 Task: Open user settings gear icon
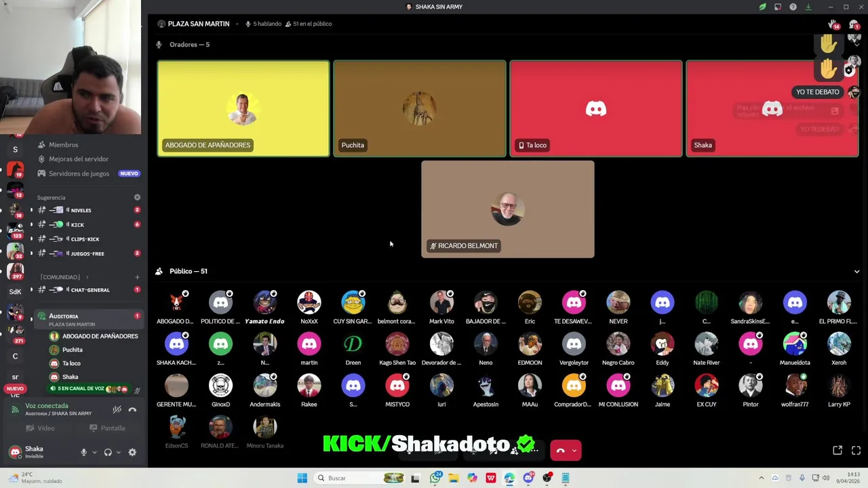[x=132, y=452]
